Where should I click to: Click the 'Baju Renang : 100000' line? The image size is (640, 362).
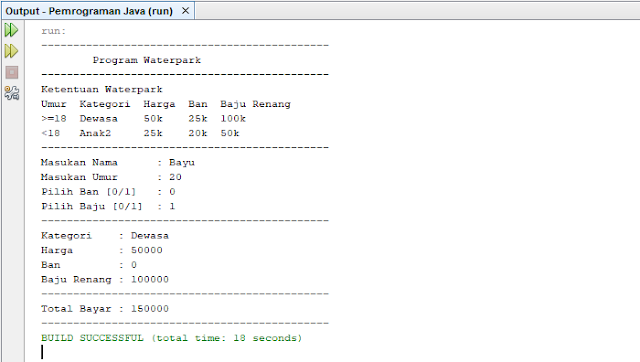(105, 280)
